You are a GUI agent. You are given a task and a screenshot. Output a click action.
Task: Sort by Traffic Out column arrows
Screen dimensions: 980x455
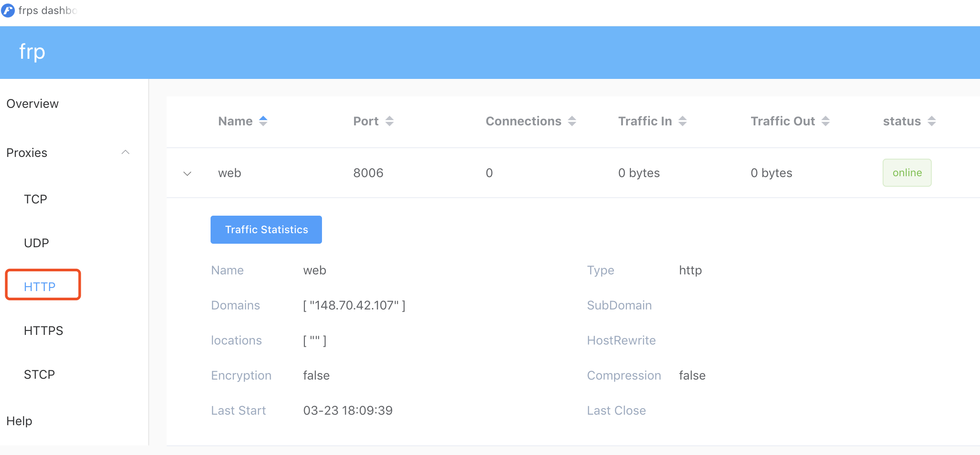click(x=826, y=121)
